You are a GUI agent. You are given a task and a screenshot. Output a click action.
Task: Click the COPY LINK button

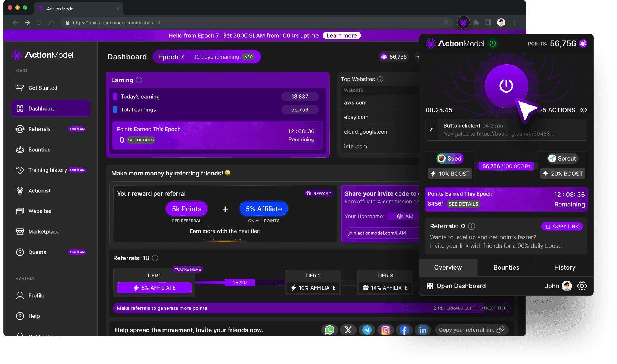click(562, 226)
